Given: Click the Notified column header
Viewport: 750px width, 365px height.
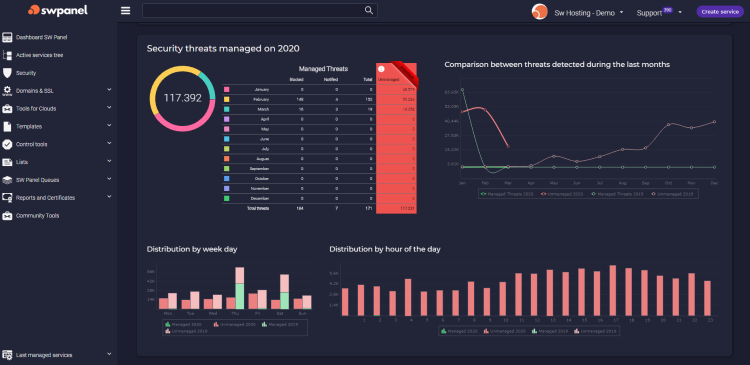Looking at the screenshot, I should click(331, 79).
